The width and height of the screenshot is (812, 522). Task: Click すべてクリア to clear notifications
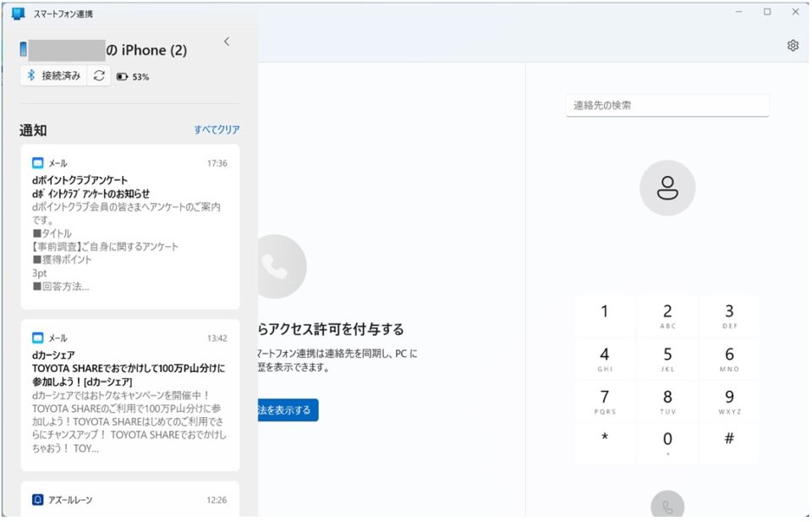[217, 129]
